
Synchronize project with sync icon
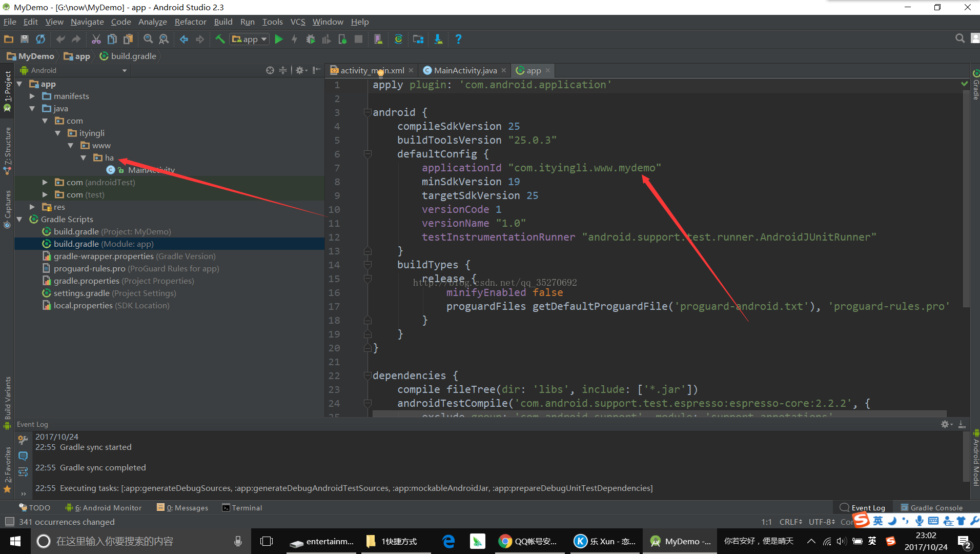[40, 39]
